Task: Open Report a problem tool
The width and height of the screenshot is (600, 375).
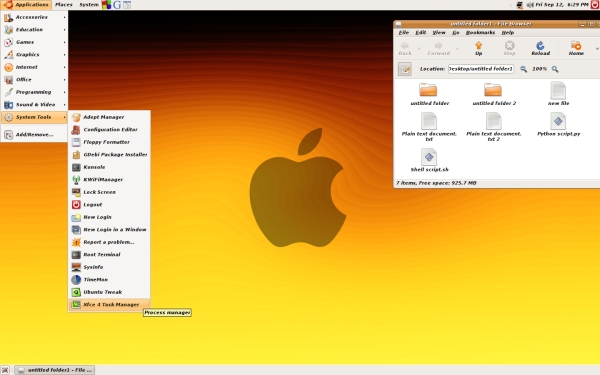Action: click(109, 242)
